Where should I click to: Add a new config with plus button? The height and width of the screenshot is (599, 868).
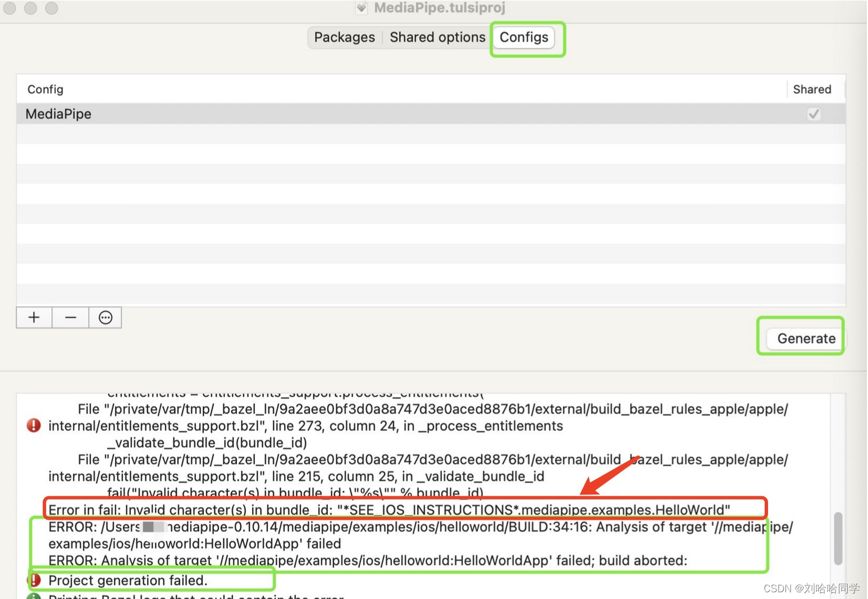click(x=34, y=317)
